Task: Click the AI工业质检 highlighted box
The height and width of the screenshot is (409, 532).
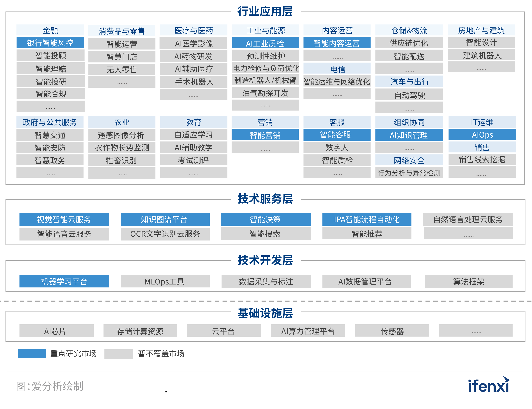Action: tap(265, 43)
